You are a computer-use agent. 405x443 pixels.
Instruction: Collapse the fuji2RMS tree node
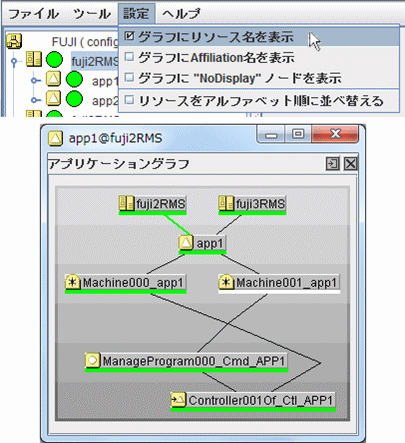click(14, 61)
